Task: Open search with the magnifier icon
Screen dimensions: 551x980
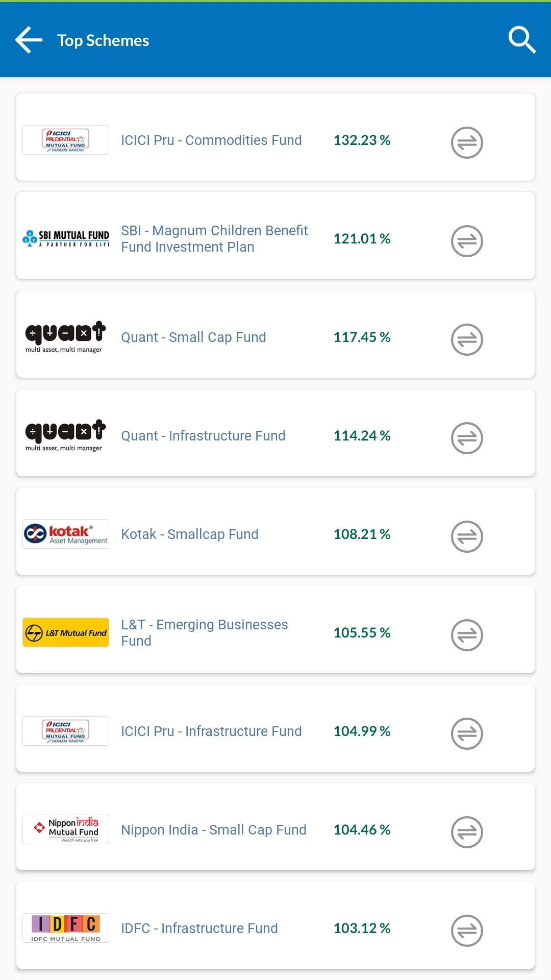Action: [x=522, y=40]
